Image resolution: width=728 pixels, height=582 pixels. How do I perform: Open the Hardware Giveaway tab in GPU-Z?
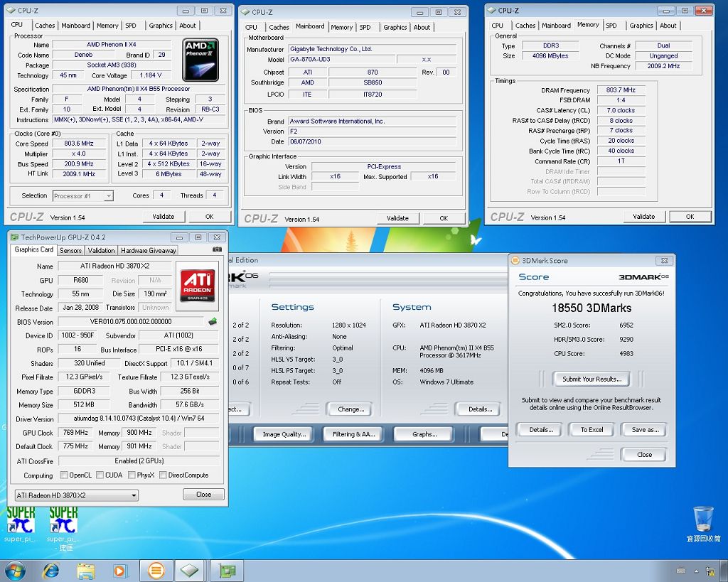click(149, 251)
